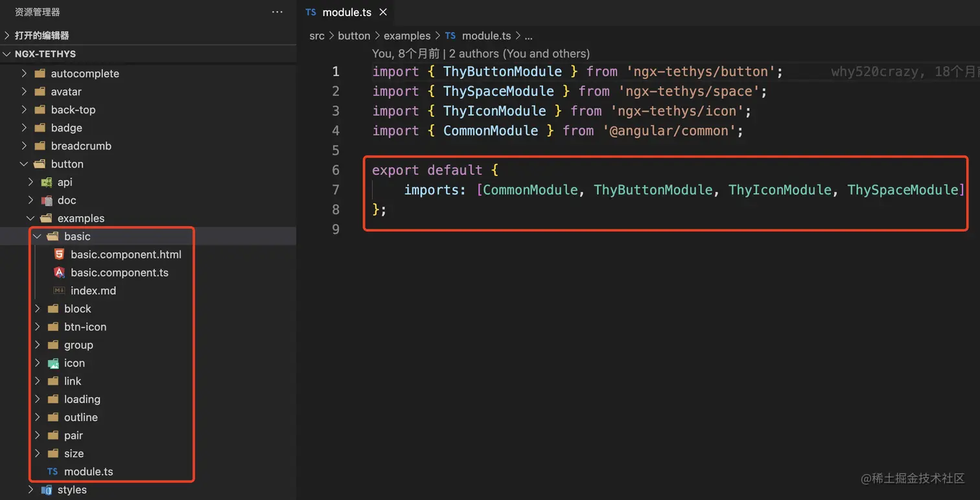Click the btn-icon folder icon
The image size is (980, 500).
(53, 327)
